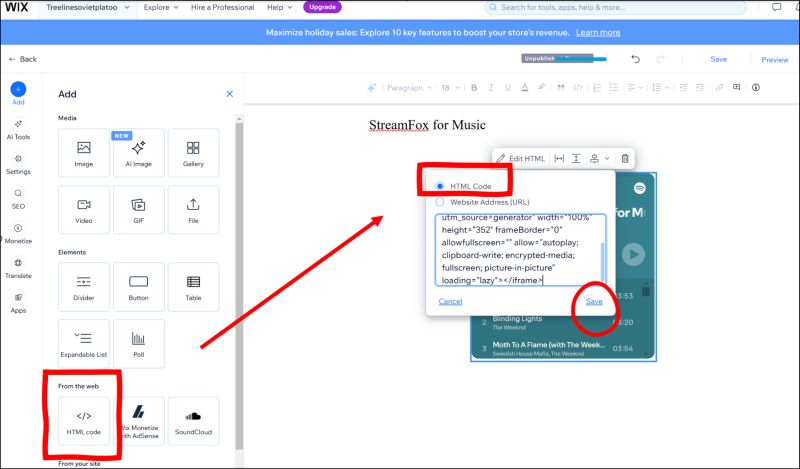Open Settings gear in the left sidebar
Viewport: 800px width, 469px height.
tap(18, 164)
